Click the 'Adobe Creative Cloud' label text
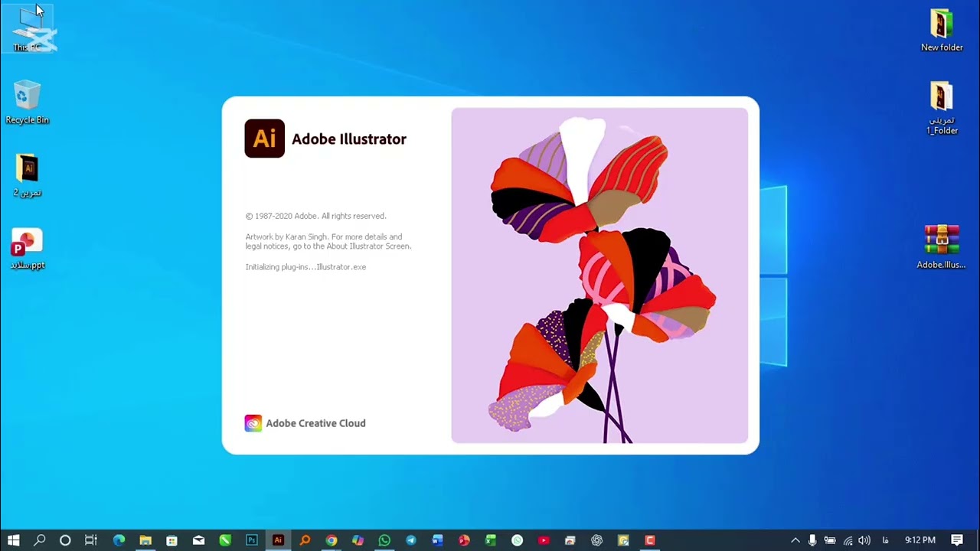980x551 pixels. [315, 423]
